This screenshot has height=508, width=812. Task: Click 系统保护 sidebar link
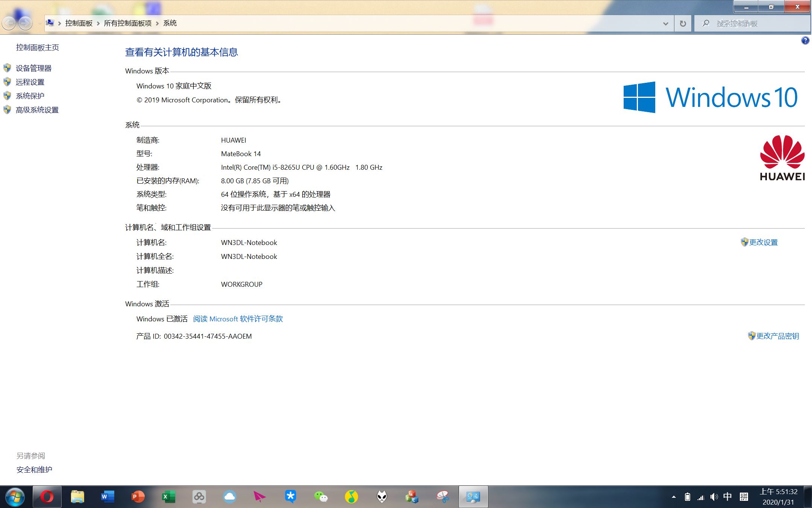click(x=30, y=96)
